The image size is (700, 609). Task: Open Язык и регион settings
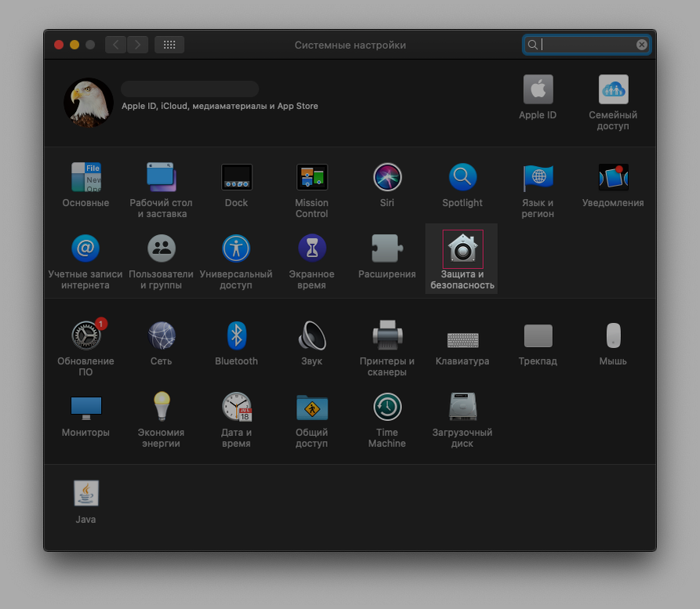538,177
